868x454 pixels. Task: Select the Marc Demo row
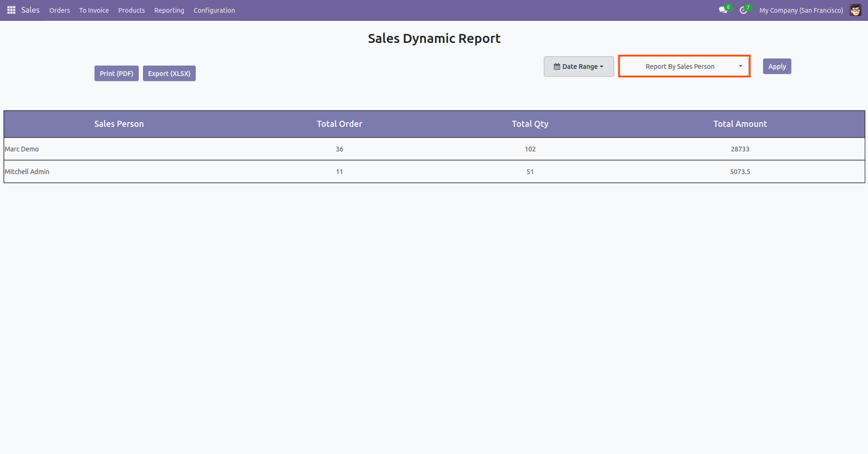[x=22, y=149]
